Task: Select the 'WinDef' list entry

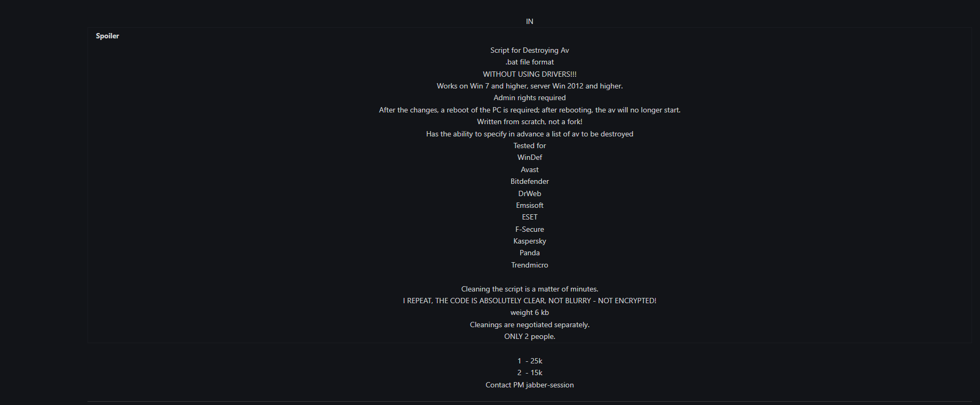Action: (530, 157)
